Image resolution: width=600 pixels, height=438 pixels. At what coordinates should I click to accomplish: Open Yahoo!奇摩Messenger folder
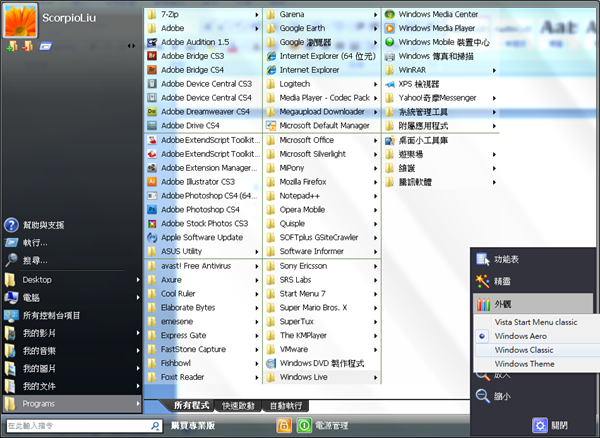click(441, 98)
